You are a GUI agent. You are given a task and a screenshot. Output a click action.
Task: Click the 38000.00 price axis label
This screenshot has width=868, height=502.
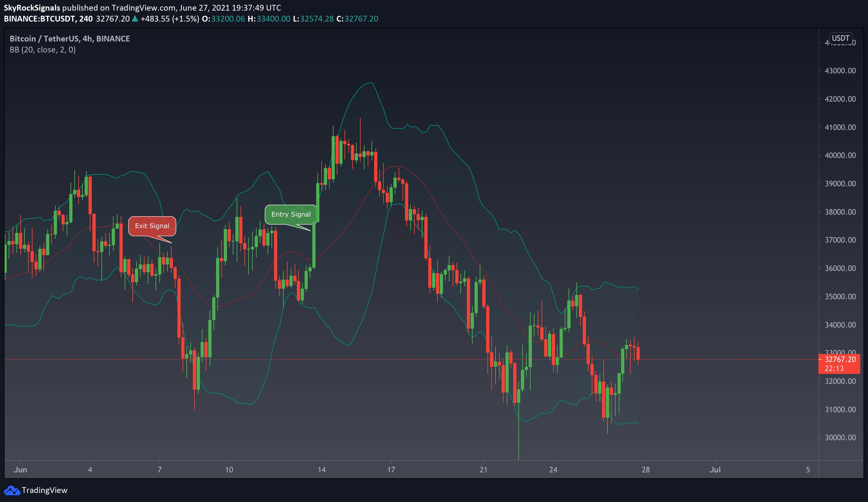pyautogui.click(x=840, y=212)
